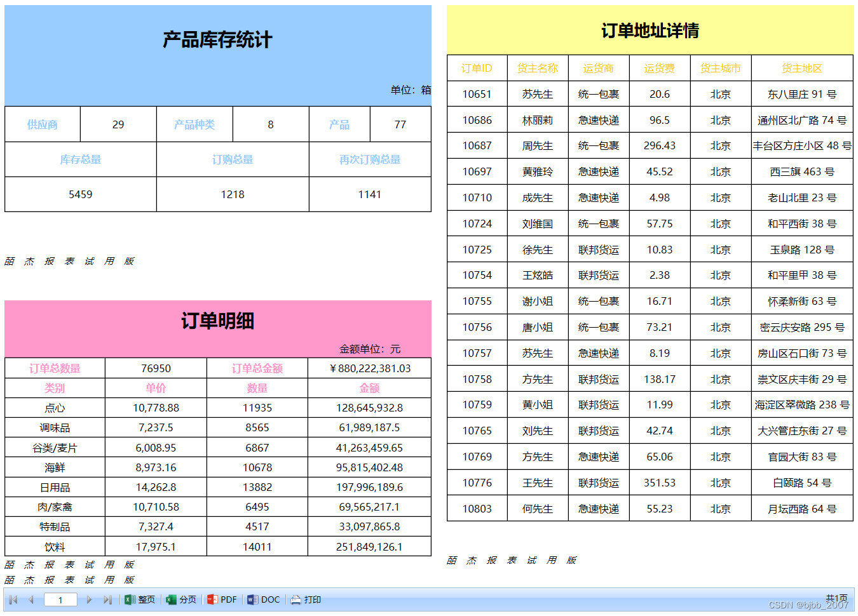This screenshot has width=858, height=616.
Task: Click the 库存总量 header cell
Action: (x=81, y=159)
